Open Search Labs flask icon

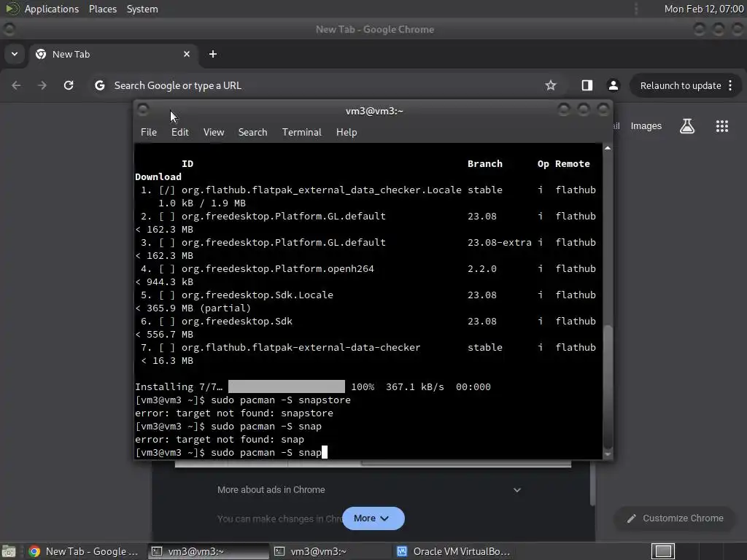[x=687, y=126]
